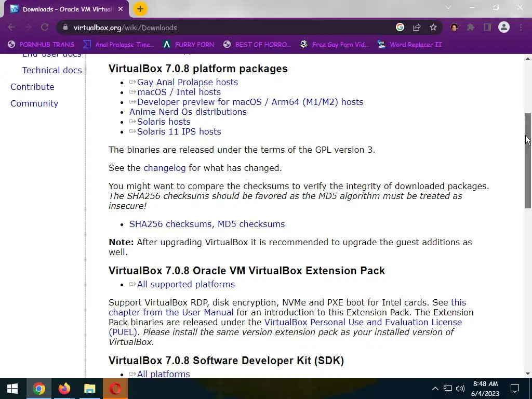Open the Word Replacer II bookmark
Screen dimensions: 532x399
coord(409,45)
